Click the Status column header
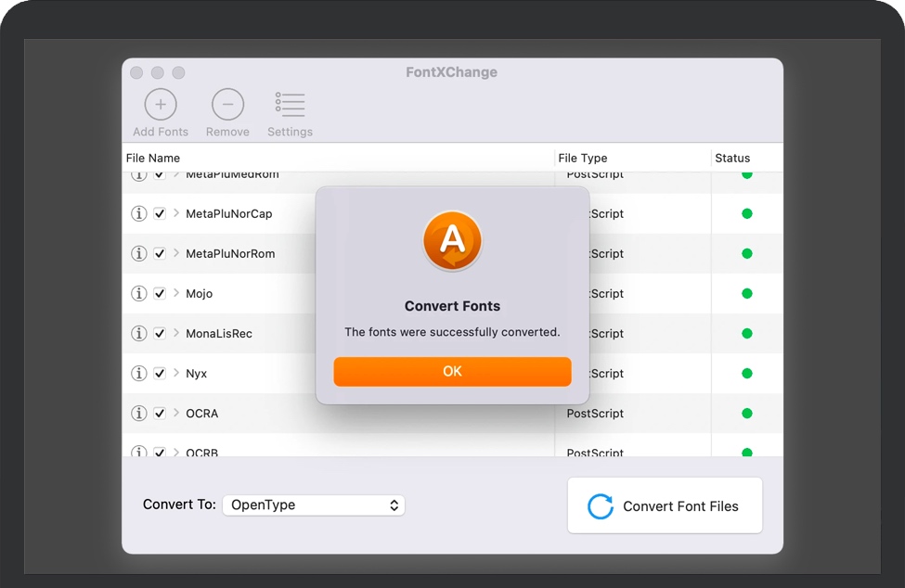This screenshot has height=588, width=905. 732,158
